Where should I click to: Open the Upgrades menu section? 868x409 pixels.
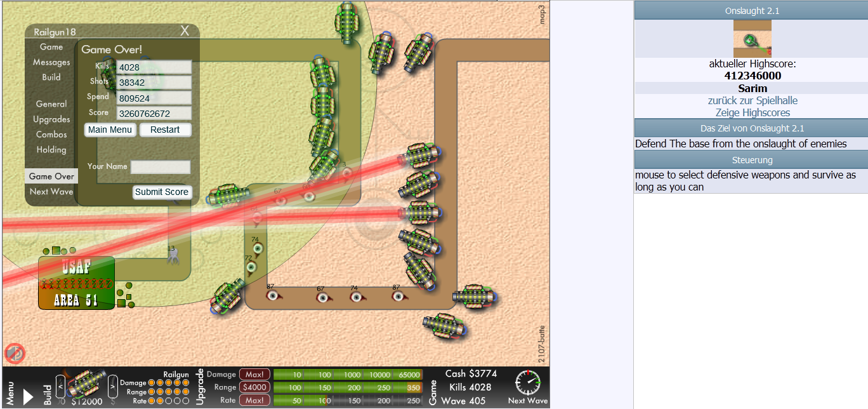[51, 119]
